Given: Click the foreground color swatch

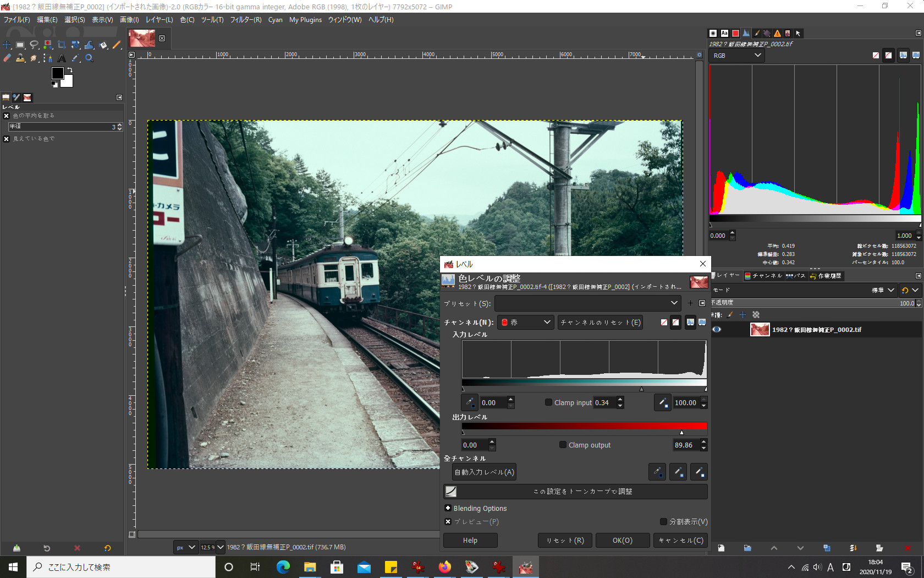Looking at the screenshot, I should [57, 73].
